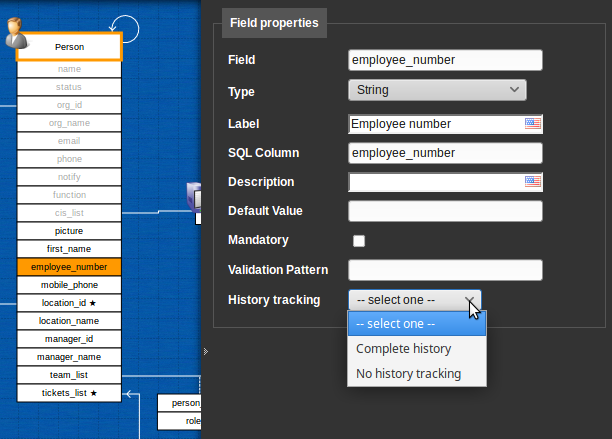Image resolution: width=612 pixels, height=439 pixels.
Task: Click the Field name input box
Action: coord(445,60)
